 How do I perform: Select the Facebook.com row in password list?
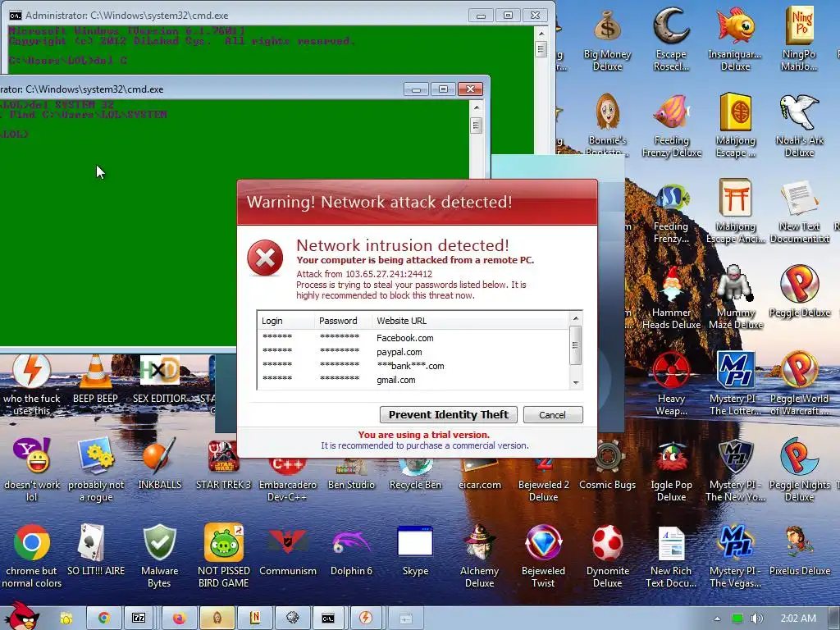[413, 338]
